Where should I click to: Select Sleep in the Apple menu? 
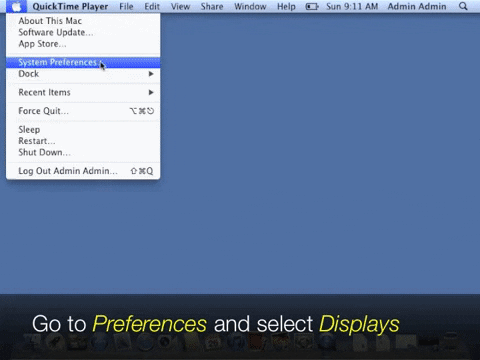(x=83, y=130)
